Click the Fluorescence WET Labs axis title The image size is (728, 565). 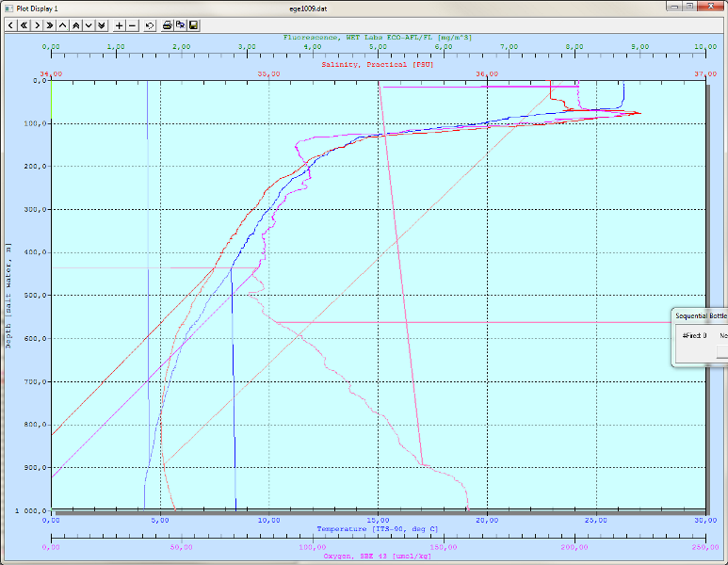pyautogui.click(x=378, y=38)
